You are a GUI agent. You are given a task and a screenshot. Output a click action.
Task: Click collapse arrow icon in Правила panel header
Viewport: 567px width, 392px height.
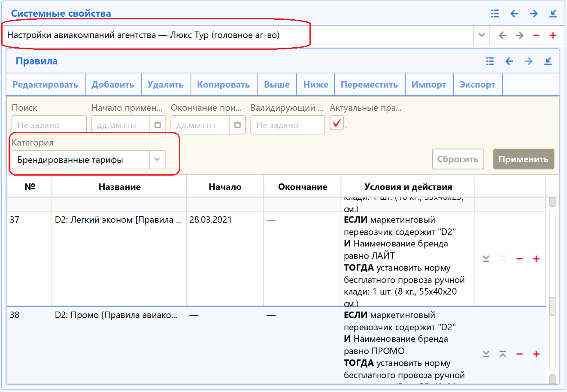(548, 61)
